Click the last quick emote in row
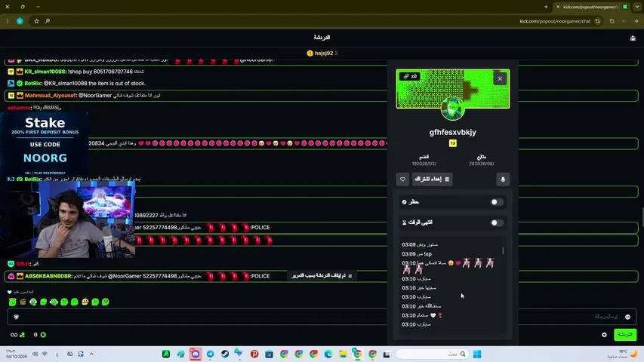 pos(106,302)
